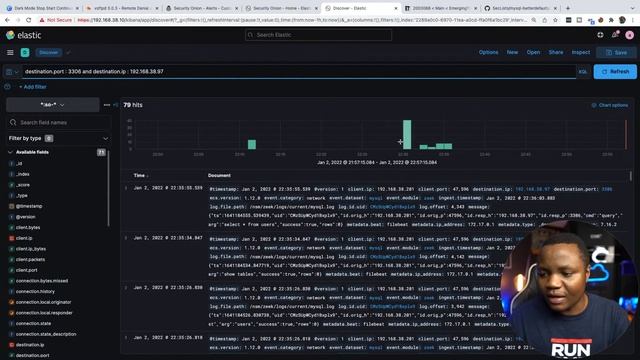Expand the first document row at 22:35:55.539

point(126,188)
